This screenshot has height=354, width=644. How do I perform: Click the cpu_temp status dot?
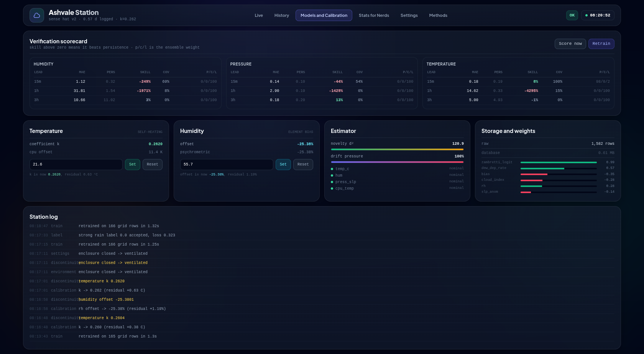(x=332, y=188)
